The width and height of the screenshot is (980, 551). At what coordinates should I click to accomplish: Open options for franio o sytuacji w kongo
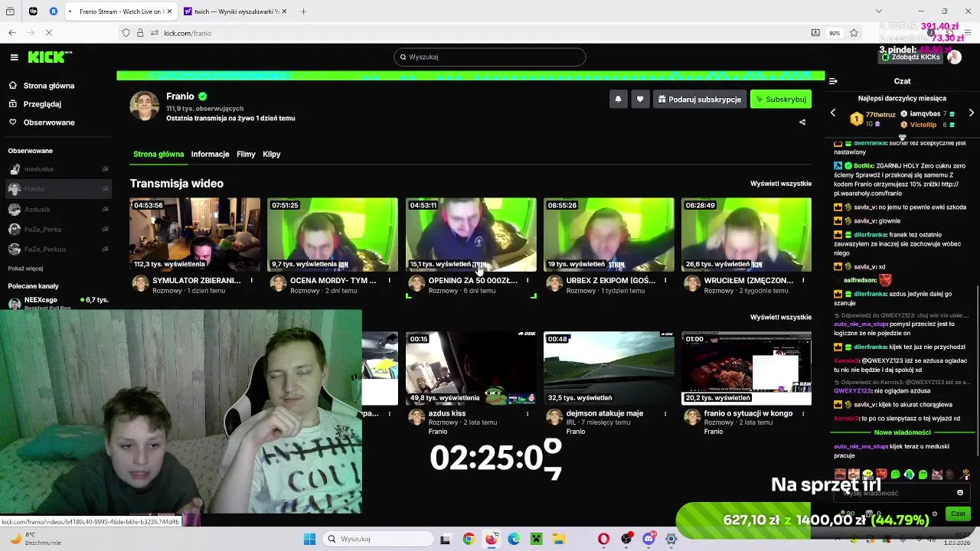[803, 413]
